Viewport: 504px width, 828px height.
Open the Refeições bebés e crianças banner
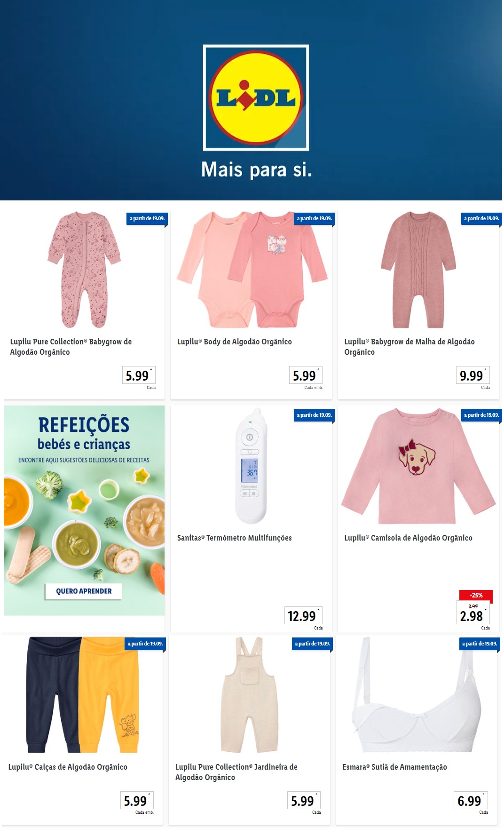[84, 510]
